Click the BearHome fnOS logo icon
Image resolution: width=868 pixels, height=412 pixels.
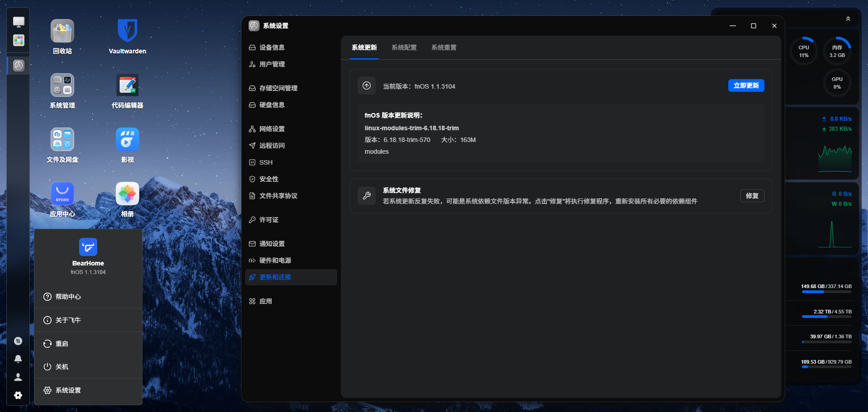(x=88, y=247)
